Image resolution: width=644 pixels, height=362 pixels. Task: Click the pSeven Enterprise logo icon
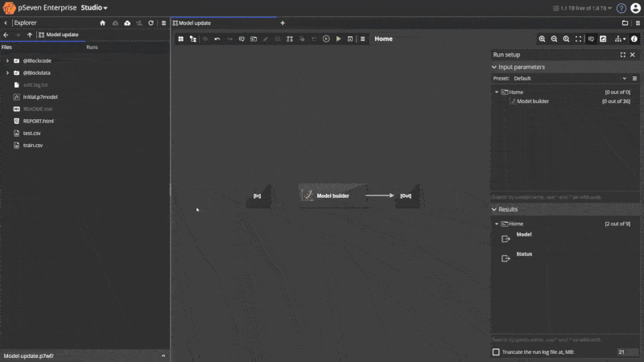(9, 7)
